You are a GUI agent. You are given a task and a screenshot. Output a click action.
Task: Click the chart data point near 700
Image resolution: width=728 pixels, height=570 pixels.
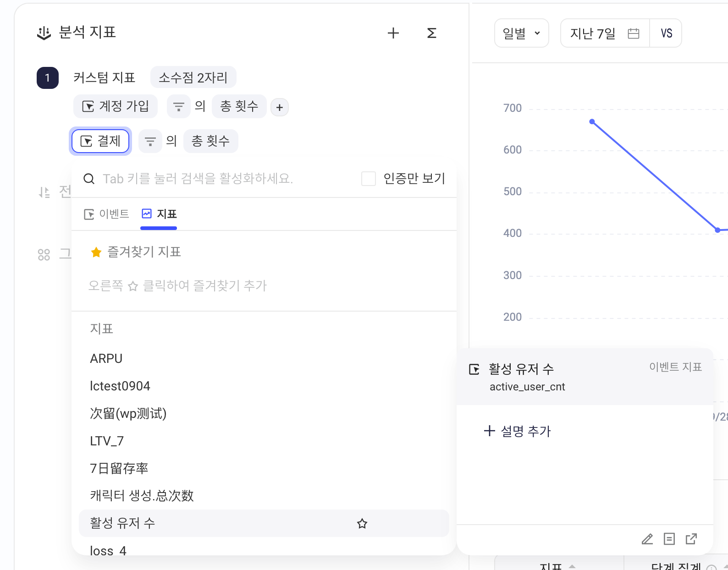(592, 121)
